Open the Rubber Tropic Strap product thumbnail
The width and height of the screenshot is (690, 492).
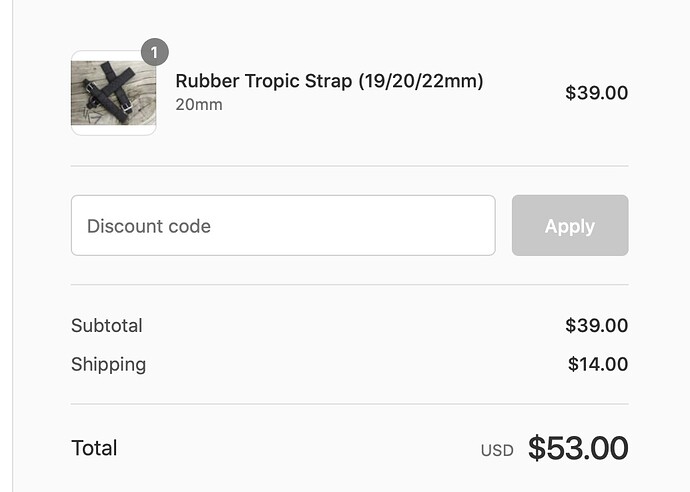(x=114, y=93)
